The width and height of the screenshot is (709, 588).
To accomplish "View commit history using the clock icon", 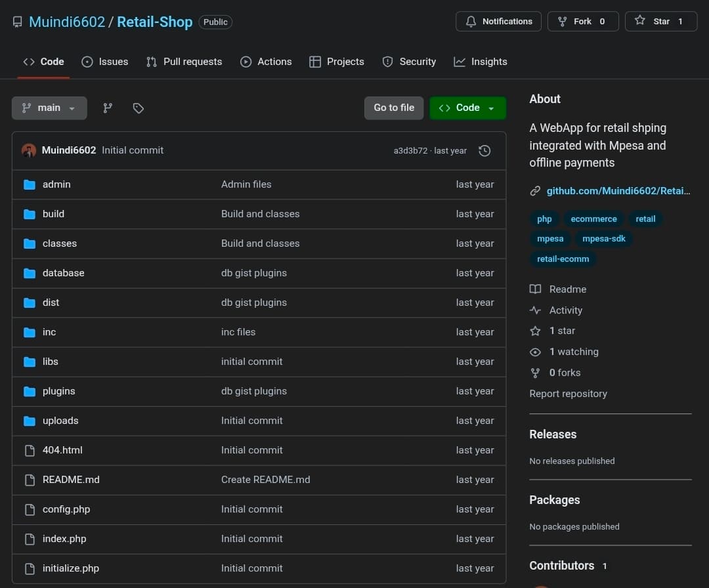I will (484, 150).
